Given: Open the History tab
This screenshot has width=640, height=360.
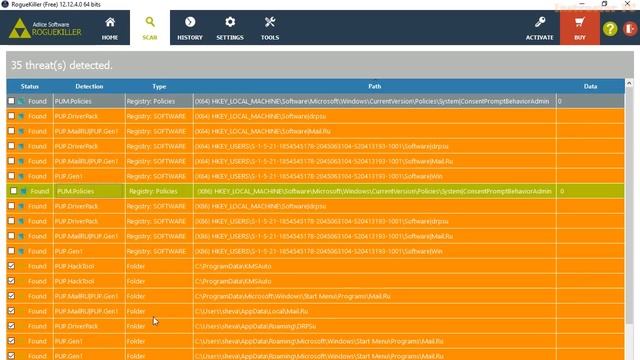Looking at the screenshot, I should pos(190,28).
